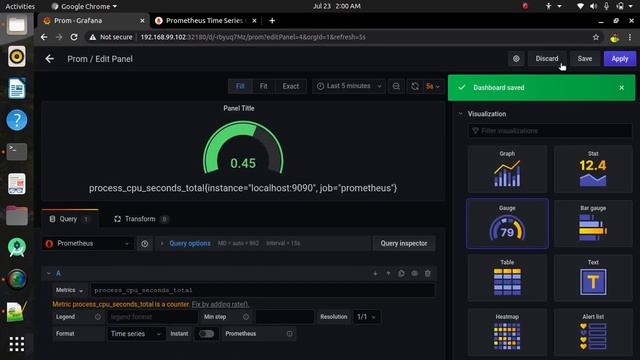Choose the Text visualization
Viewport: 640px width, 360px height.
(x=593, y=278)
